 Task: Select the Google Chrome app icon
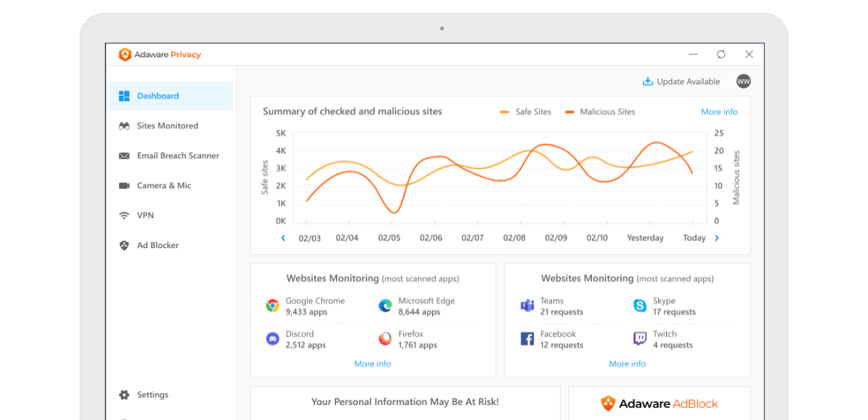click(272, 305)
